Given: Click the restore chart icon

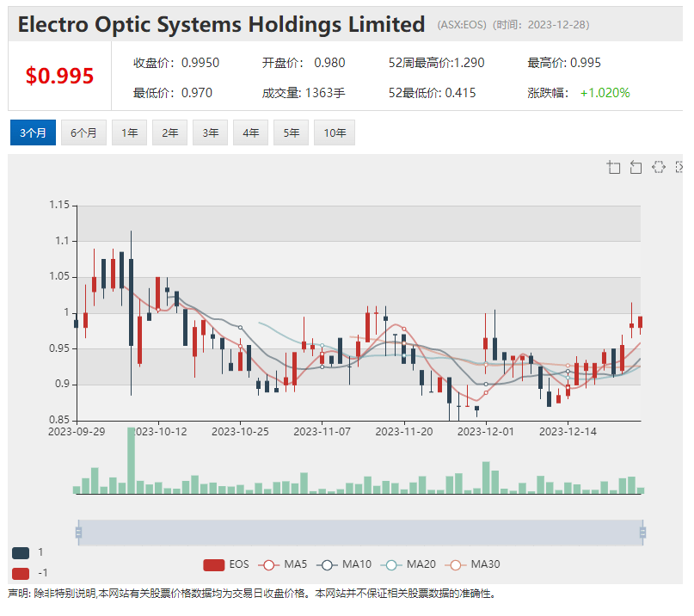Looking at the screenshot, I should [x=658, y=167].
